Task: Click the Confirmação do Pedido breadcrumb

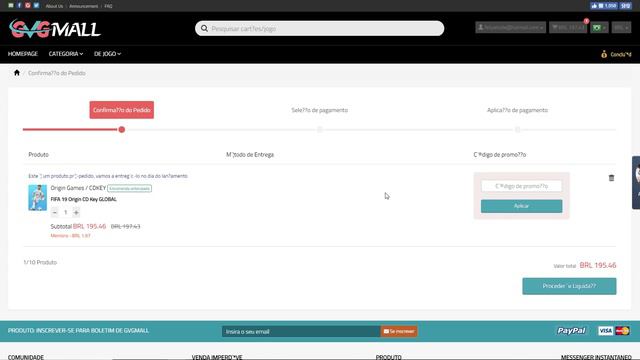Action: tap(57, 73)
